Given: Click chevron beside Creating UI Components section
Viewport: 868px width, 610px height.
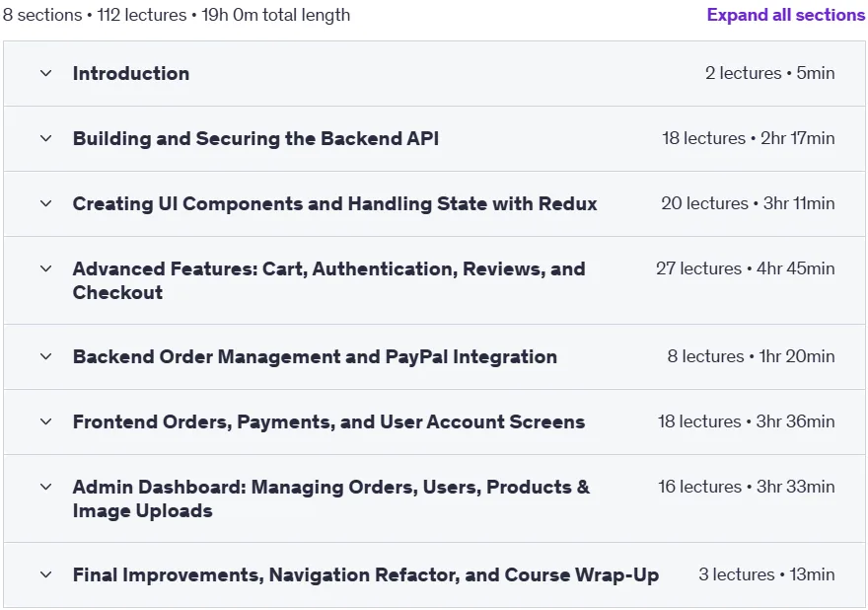Looking at the screenshot, I should pos(46,203).
